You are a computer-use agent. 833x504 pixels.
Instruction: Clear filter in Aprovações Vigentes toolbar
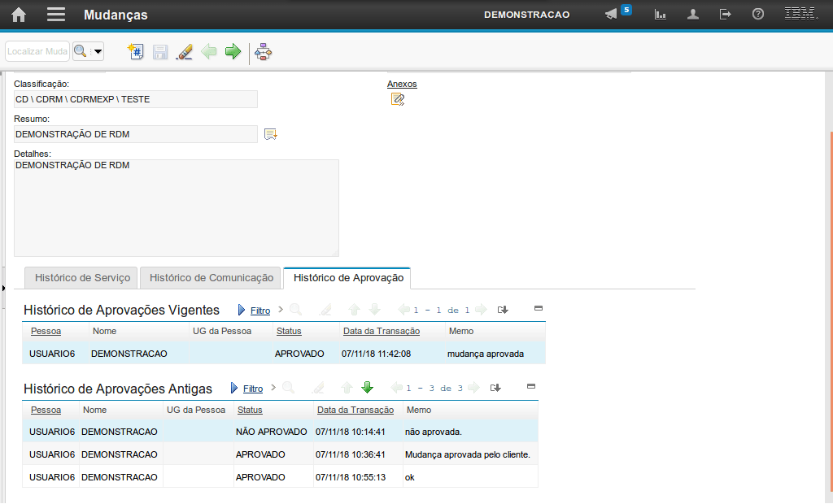(325, 310)
